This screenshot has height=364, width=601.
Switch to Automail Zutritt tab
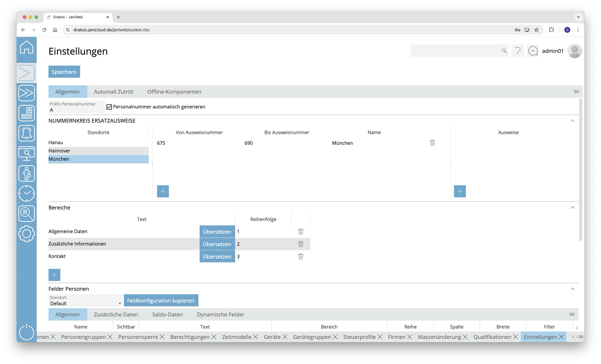(114, 92)
